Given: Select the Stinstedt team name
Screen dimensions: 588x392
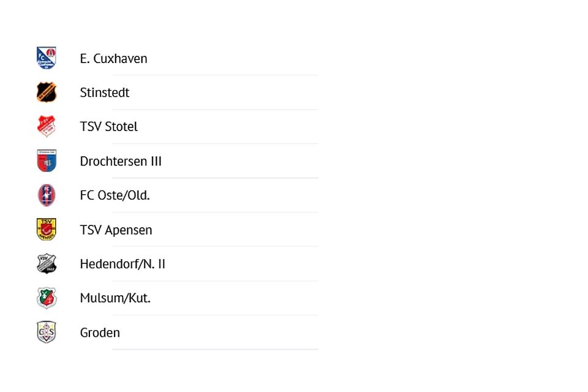Looking at the screenshot, I should (x=105, y=93).
